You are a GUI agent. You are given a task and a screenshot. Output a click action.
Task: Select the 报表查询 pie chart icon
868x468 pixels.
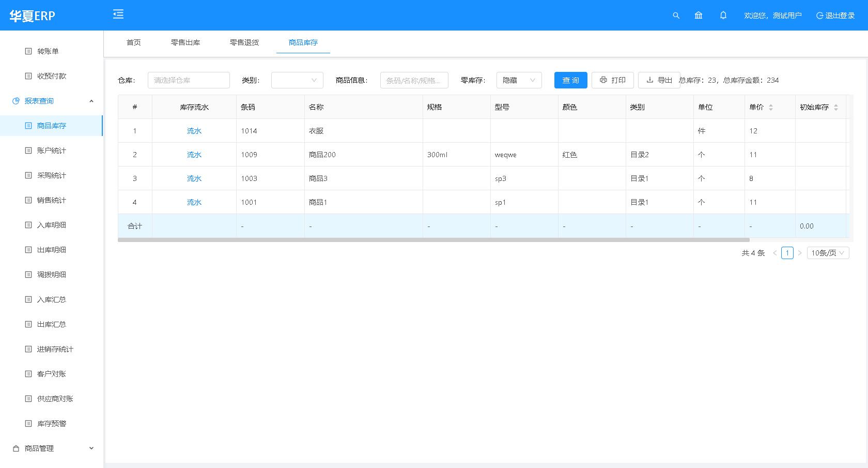pos(16,101)
